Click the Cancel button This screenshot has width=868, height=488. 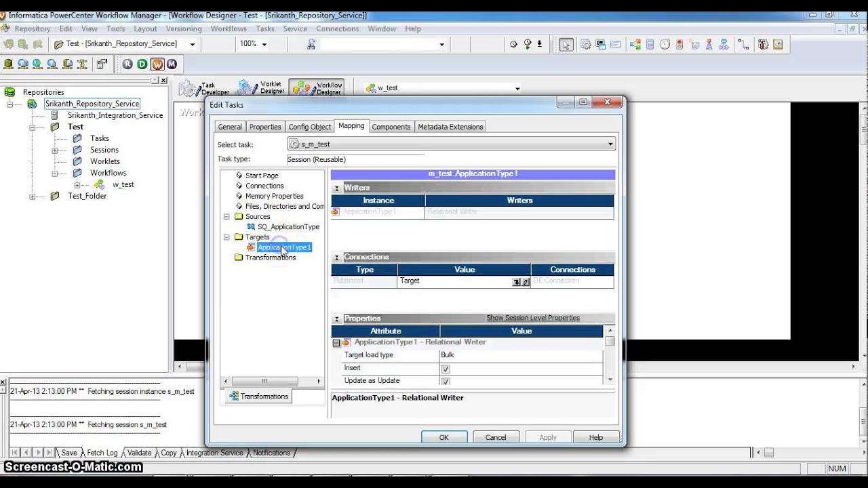(496, 437)
